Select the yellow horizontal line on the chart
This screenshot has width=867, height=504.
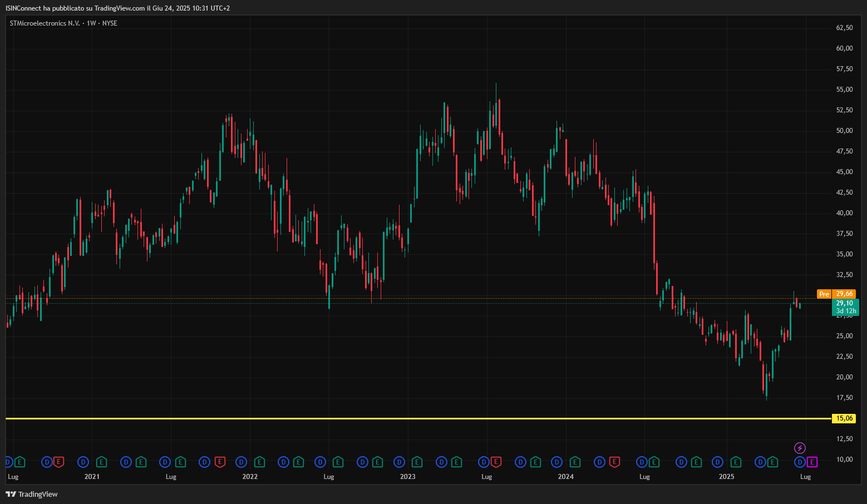418,418
